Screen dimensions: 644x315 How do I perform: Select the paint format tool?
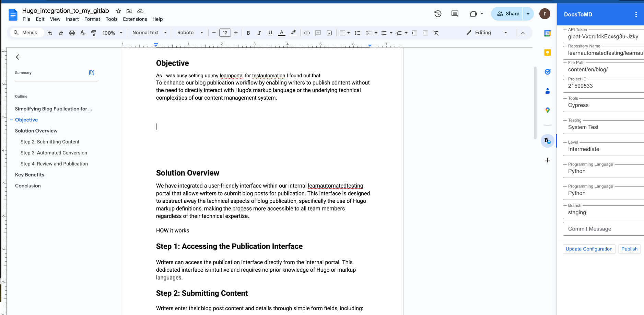click(x=94, y=33)
